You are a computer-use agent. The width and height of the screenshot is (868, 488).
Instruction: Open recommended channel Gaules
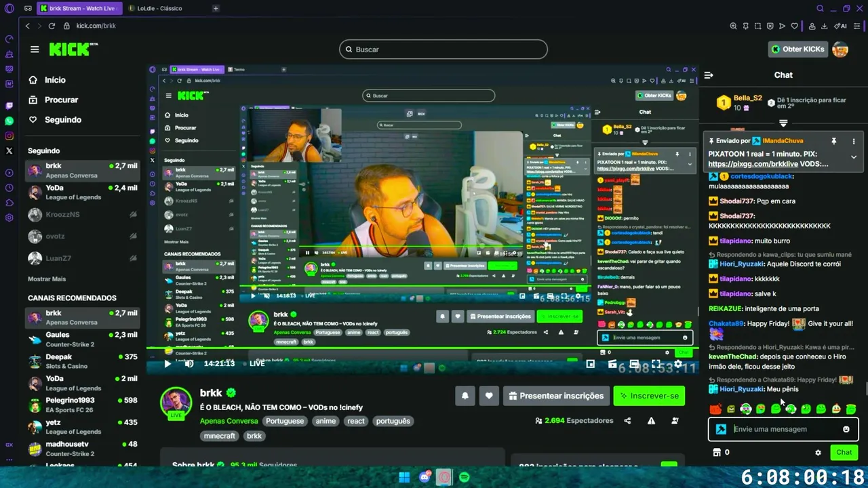point(83,340)
